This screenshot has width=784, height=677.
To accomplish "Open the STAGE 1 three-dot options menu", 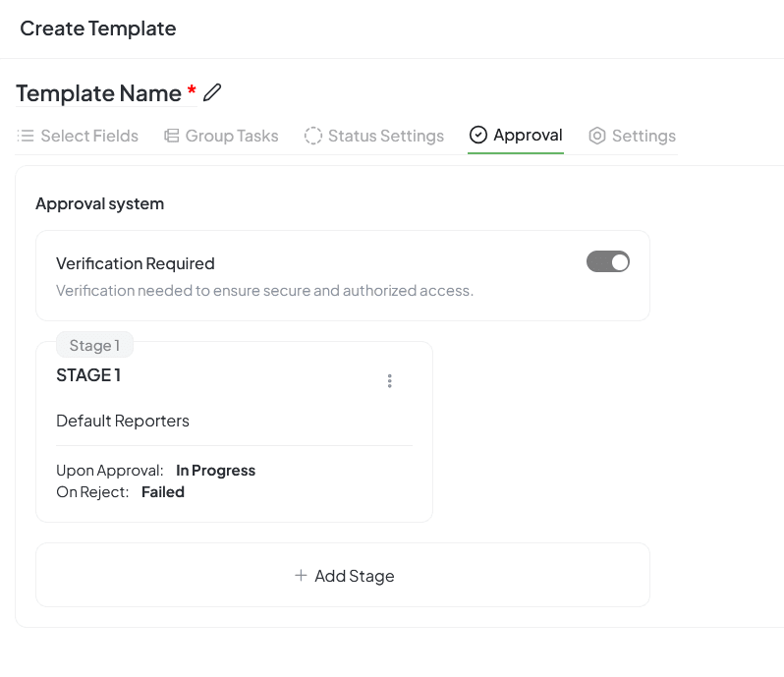I will point(390,381).
